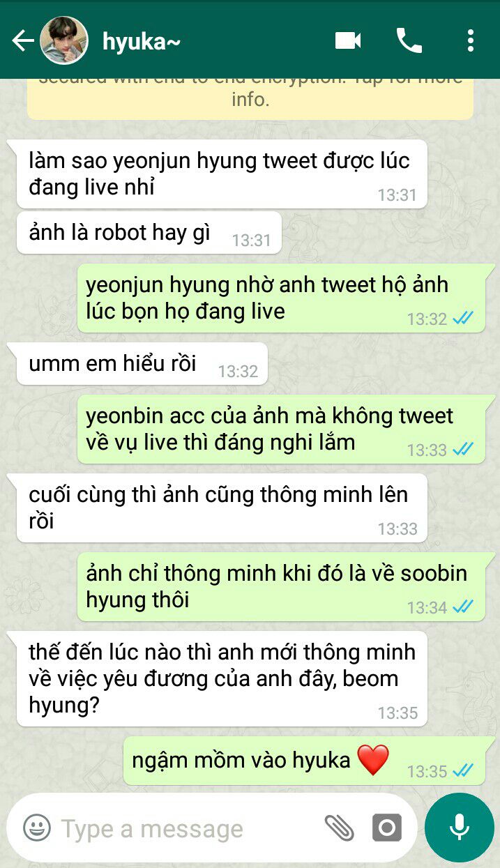Open the emoji picker
Viewport: 500px width, 868px height.
37,828
